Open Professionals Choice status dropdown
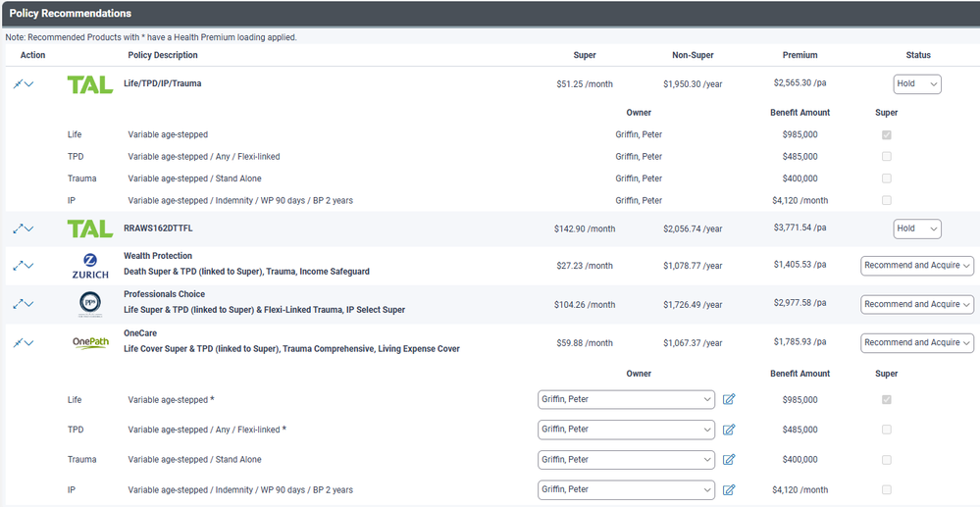 [x=916, y=305]
